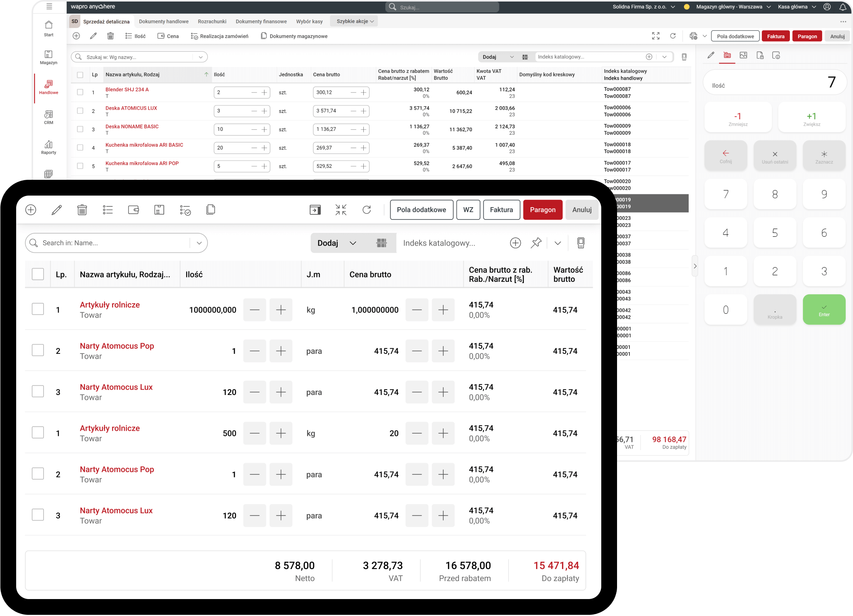Click the notification bell icon
Screen dimensions: 853x616
click(842, 7)
